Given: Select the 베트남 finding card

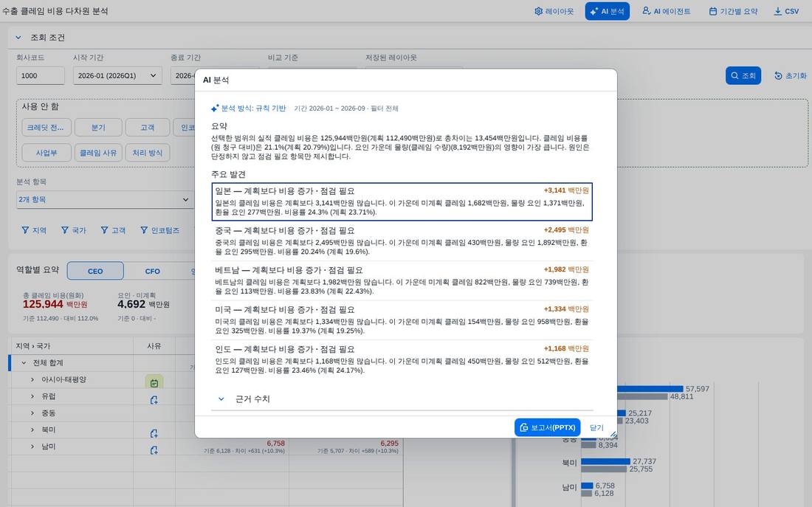Looking at the screenshot, I should 402,280.
